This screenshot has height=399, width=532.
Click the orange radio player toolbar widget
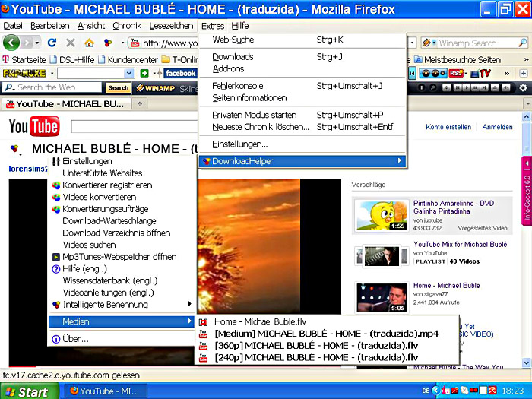click(433, 73)
